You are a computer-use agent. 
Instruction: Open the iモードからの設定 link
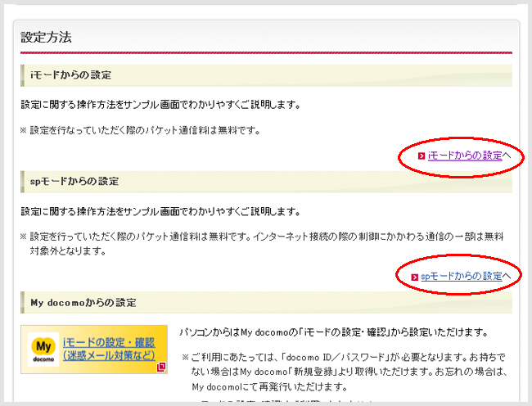pyautogui.click(x=465, y=156)
